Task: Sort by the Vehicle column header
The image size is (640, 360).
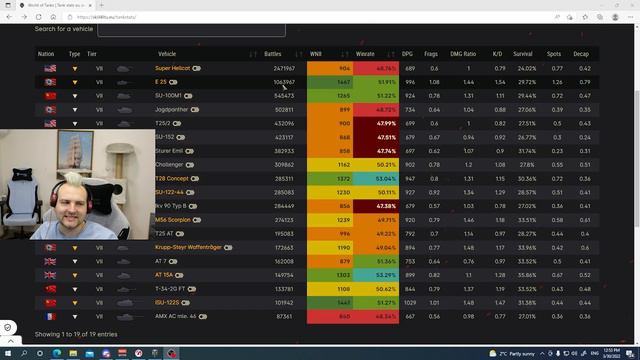Action: coord(167,54)
